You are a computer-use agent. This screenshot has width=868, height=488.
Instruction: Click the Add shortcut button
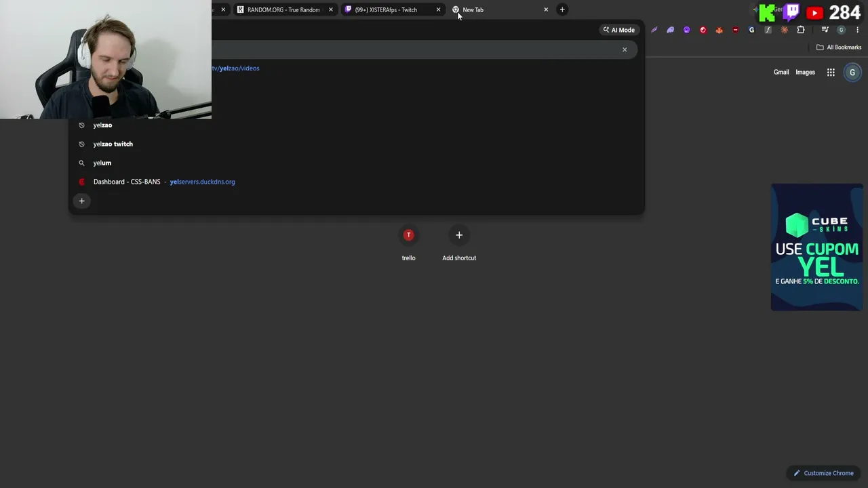click(x=459, y=243)
